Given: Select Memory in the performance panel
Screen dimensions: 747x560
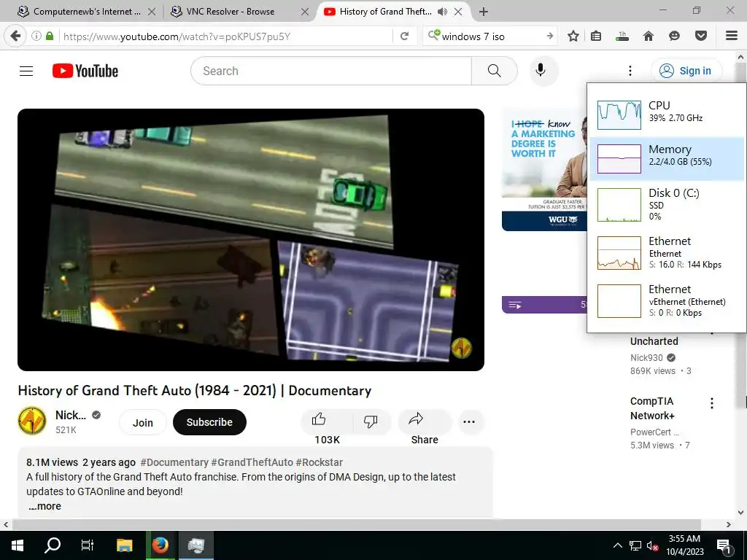Looking at the screenshot, I should pyautogui.click(x=667, y=158).
